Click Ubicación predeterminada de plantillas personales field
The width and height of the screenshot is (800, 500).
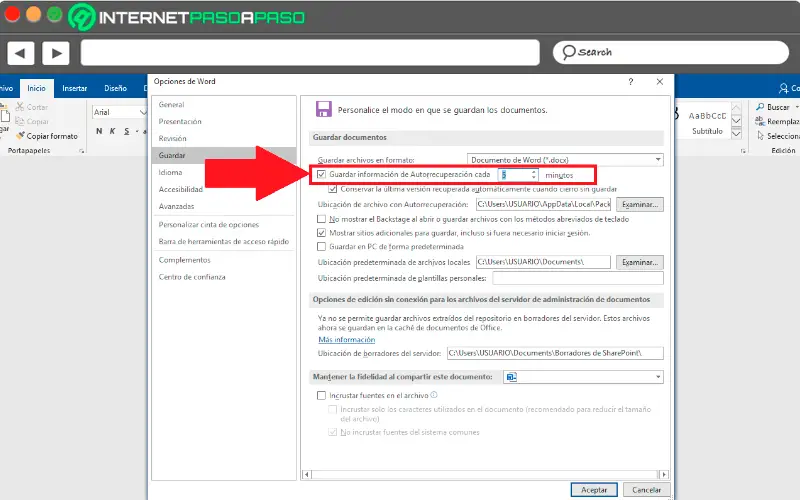coord(578,278)
